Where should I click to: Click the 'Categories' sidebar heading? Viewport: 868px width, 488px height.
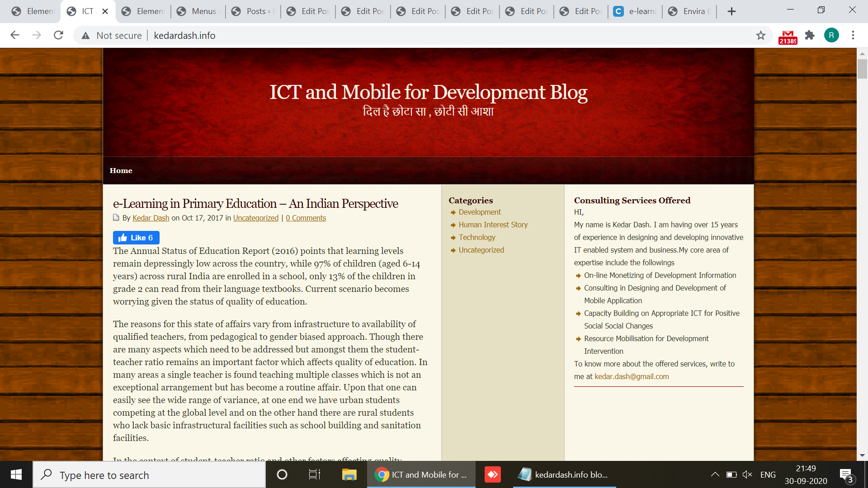click(x=471, y=200)
